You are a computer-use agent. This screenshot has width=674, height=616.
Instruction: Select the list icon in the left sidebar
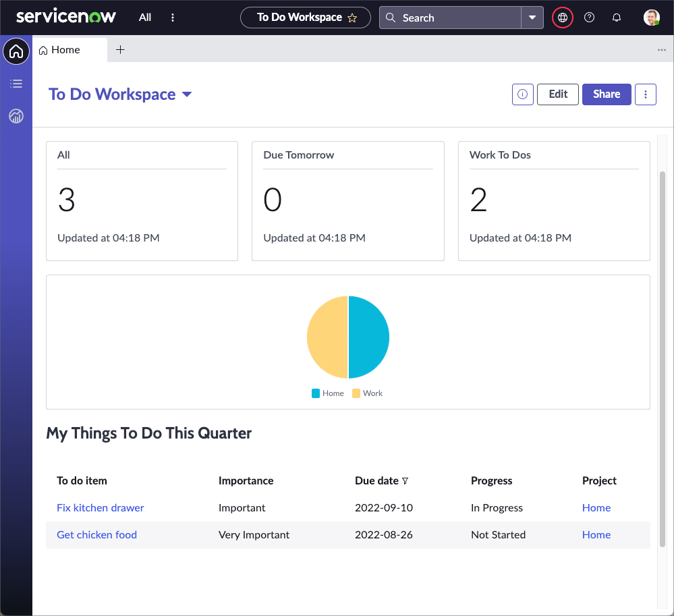pos(16,84)
